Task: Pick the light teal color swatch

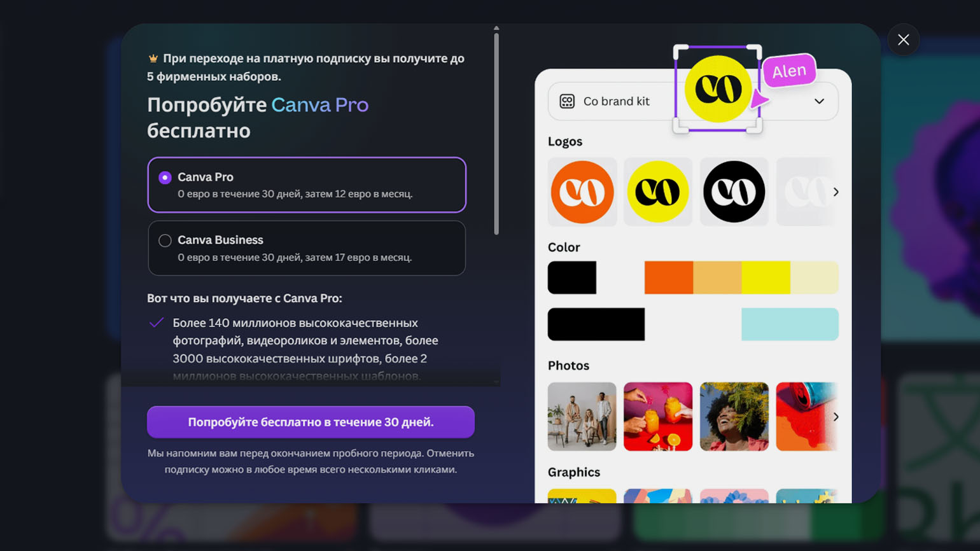Action: tap(790, 324)
